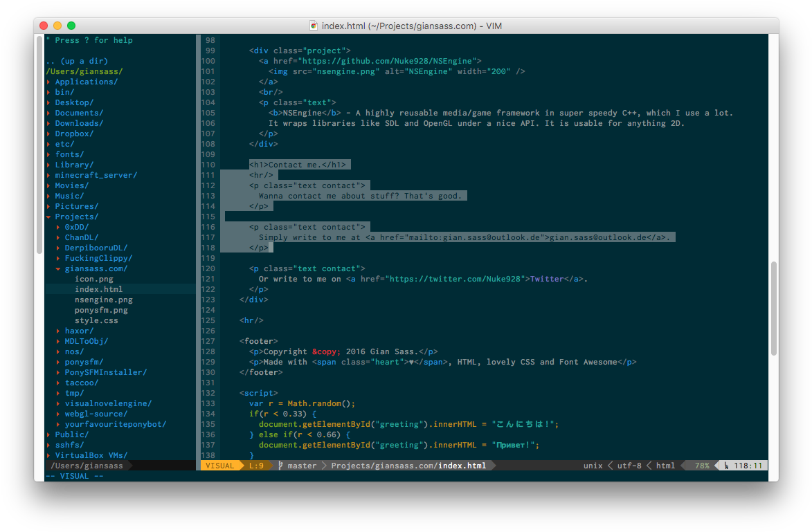Screen dimensions: 812x532
Task: Click the 78% scroll position segment
Action: [701, 465]
